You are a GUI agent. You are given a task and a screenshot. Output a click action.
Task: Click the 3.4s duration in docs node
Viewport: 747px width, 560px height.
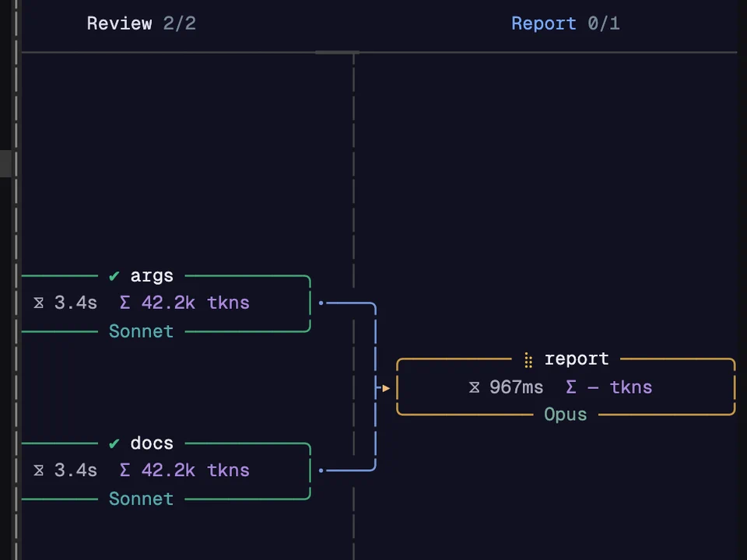point(75,471)
